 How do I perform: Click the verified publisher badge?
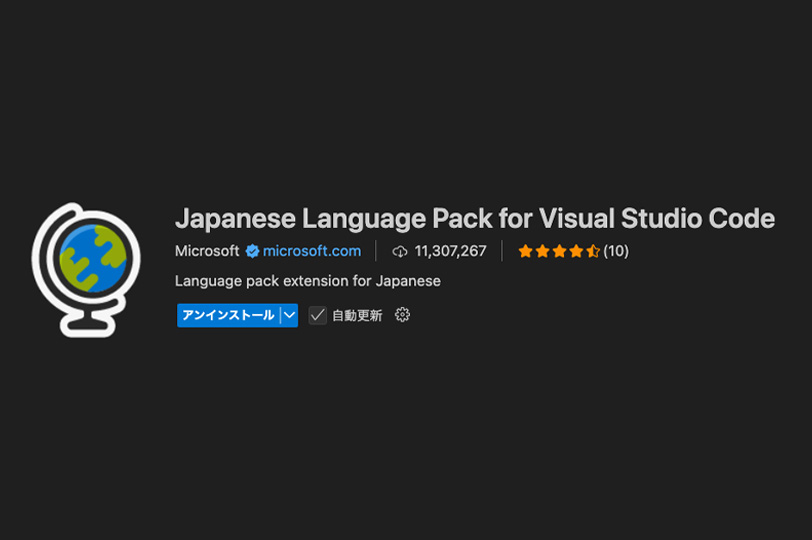pos(252,251)
